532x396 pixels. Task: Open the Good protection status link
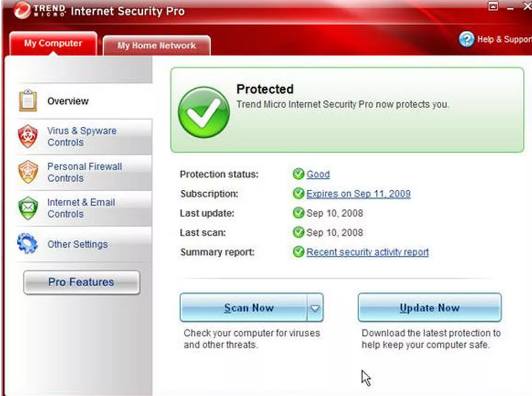click(x=318, y=175)
